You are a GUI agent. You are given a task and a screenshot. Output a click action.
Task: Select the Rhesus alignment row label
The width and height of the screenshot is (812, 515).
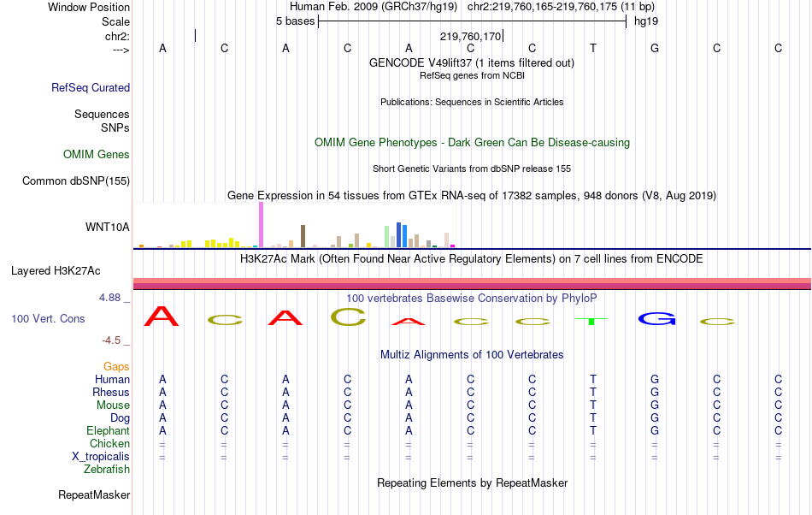pos(111,392)
